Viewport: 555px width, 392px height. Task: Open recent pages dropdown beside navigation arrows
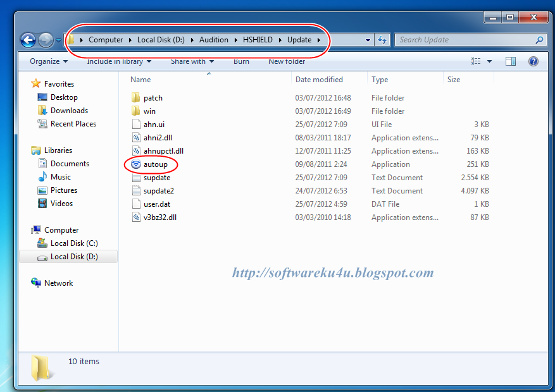pos(58,40)
